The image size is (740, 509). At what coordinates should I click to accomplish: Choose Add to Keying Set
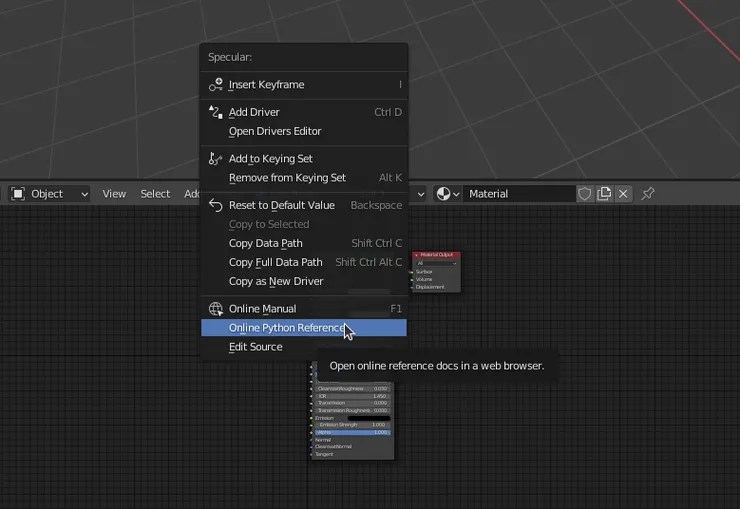coord(303,159)
